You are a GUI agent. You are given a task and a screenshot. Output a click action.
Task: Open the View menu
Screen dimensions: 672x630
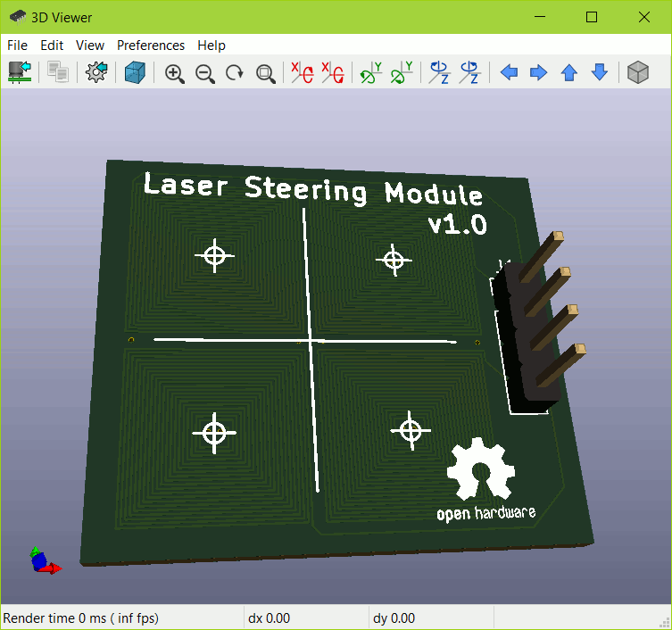(90, 46)
